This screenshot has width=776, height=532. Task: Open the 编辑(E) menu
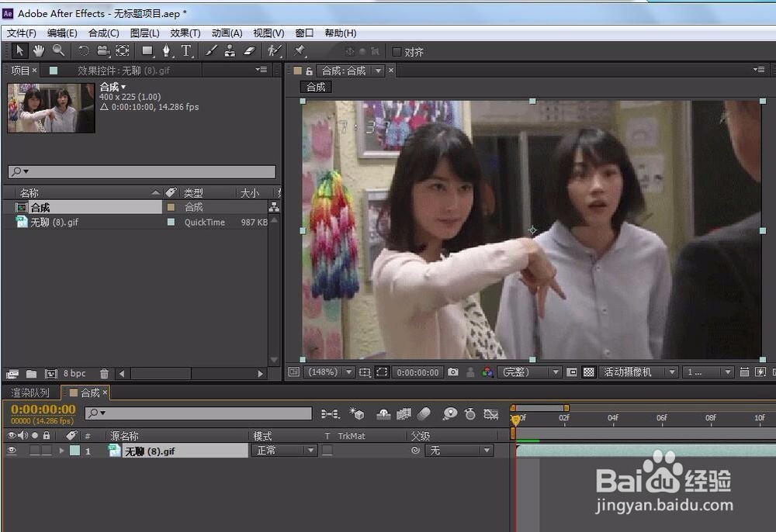point(62,33)
